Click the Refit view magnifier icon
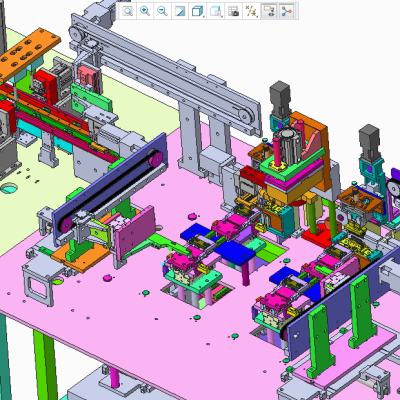 [x=128, y=11]
